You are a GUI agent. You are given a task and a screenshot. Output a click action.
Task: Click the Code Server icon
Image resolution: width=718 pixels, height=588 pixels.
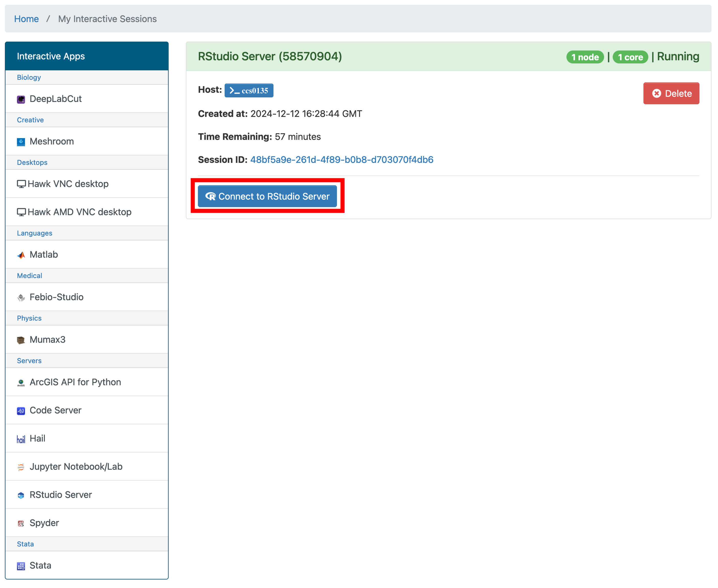pyautogui.click(x=21, y=411)
